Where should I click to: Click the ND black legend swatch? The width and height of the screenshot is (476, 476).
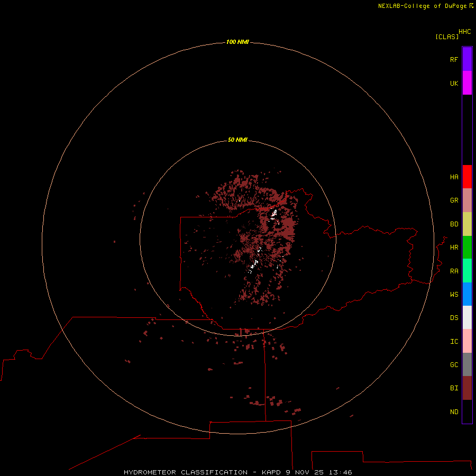467,411
